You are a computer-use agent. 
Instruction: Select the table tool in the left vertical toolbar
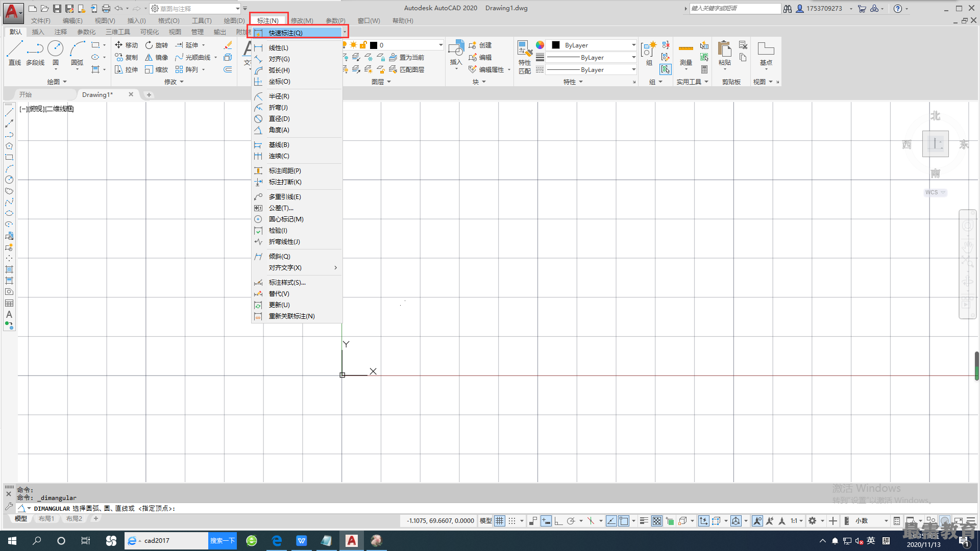point(9,303)
